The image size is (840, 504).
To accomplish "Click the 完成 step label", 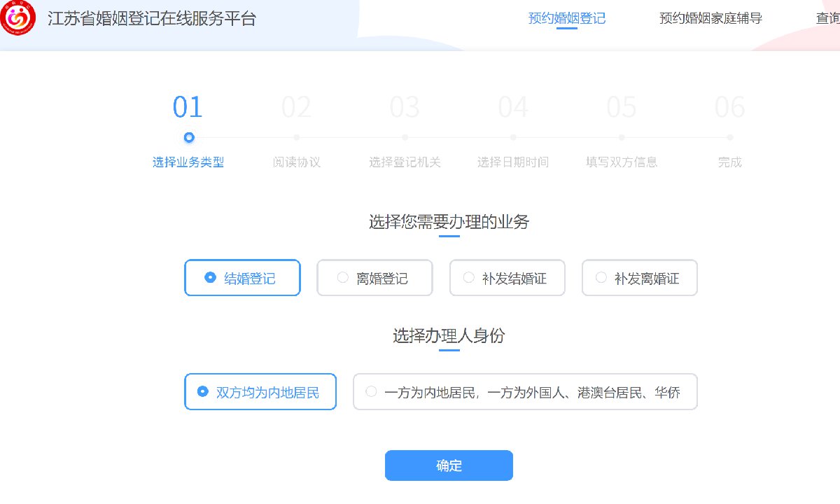I will 730,162.
